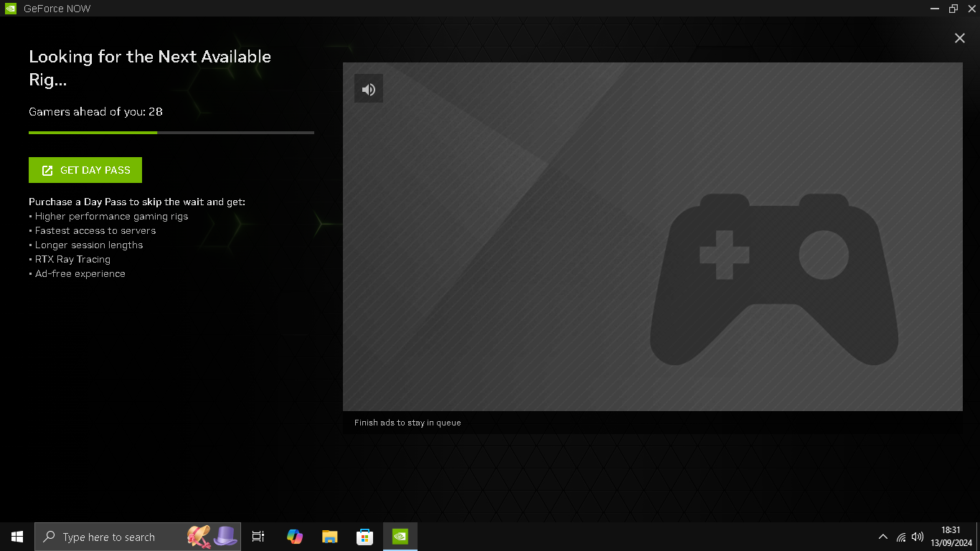Open the system volume tray icon

(918, 537)
